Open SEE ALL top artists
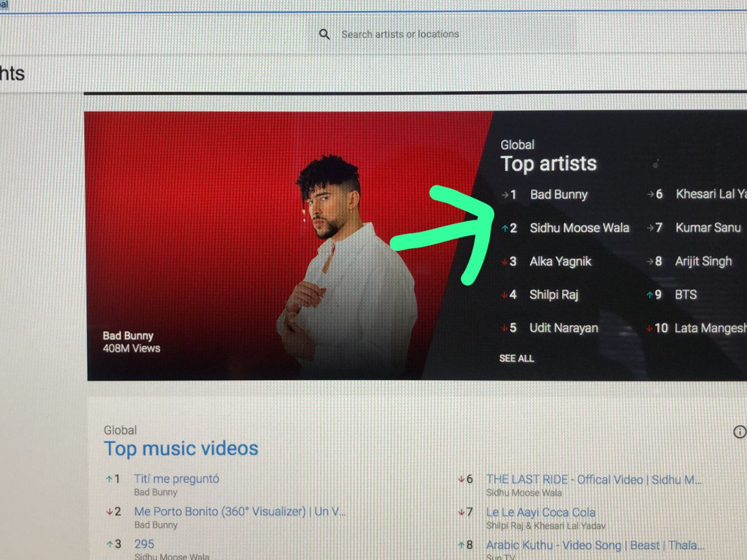The height and width of the screenshot is (560, 747). (x=516, y=358)
